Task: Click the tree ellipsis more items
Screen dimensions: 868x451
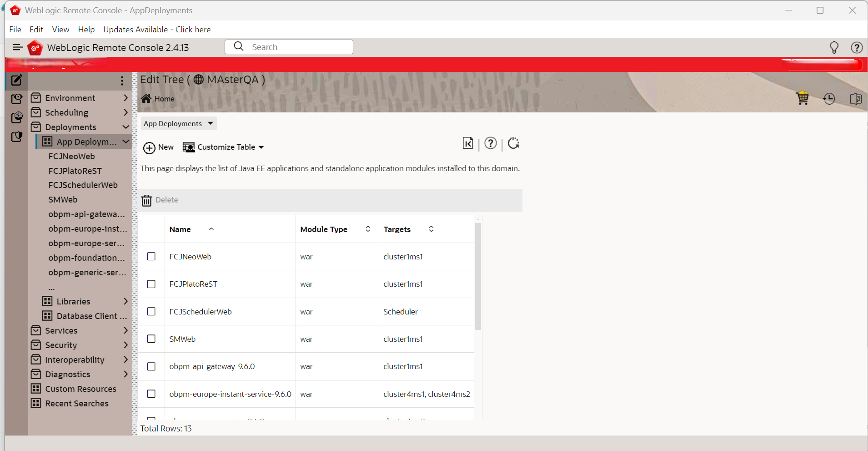Action: pyautogui.click(x=51, y=288)
